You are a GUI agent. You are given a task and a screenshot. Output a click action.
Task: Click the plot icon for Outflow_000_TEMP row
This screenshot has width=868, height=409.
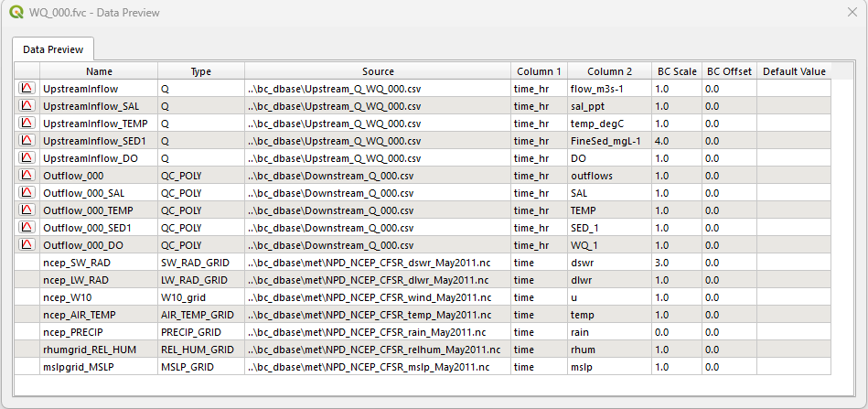tap(27, 210)
